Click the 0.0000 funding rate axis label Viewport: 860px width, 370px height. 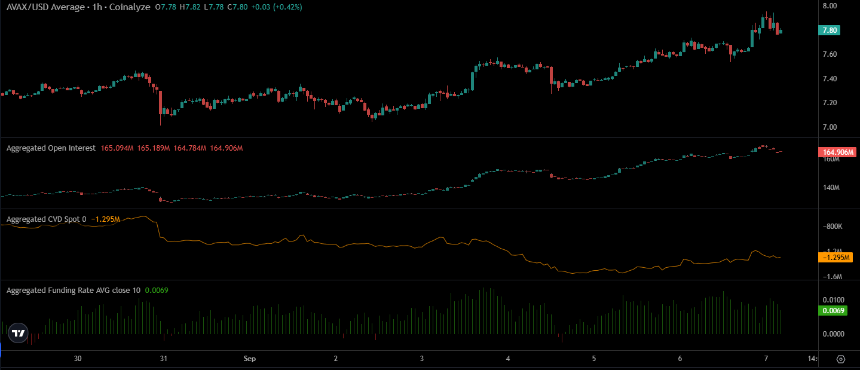coord(833,333)
